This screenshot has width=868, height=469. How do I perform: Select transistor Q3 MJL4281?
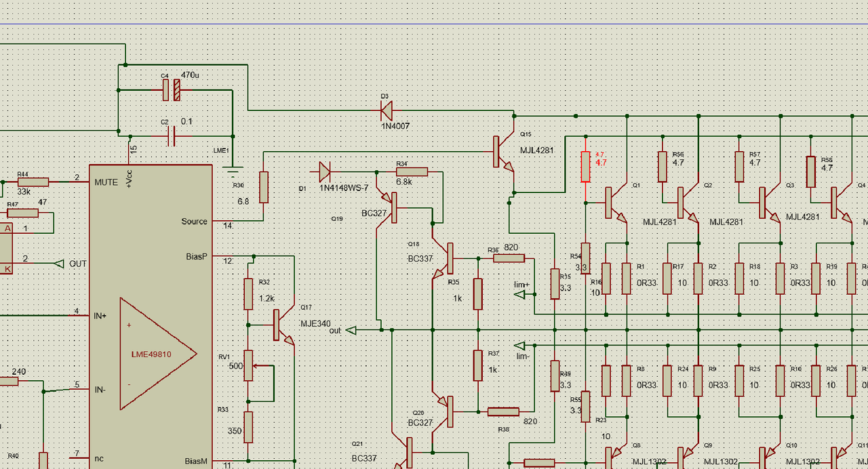[x=769, y=203]
